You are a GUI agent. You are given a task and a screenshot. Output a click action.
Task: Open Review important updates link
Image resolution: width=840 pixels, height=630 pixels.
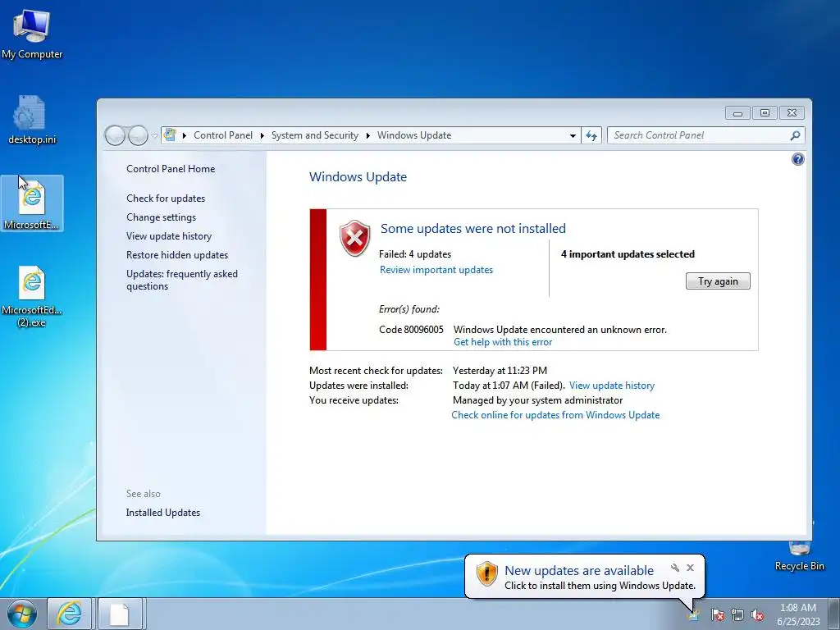click(436, 270)
